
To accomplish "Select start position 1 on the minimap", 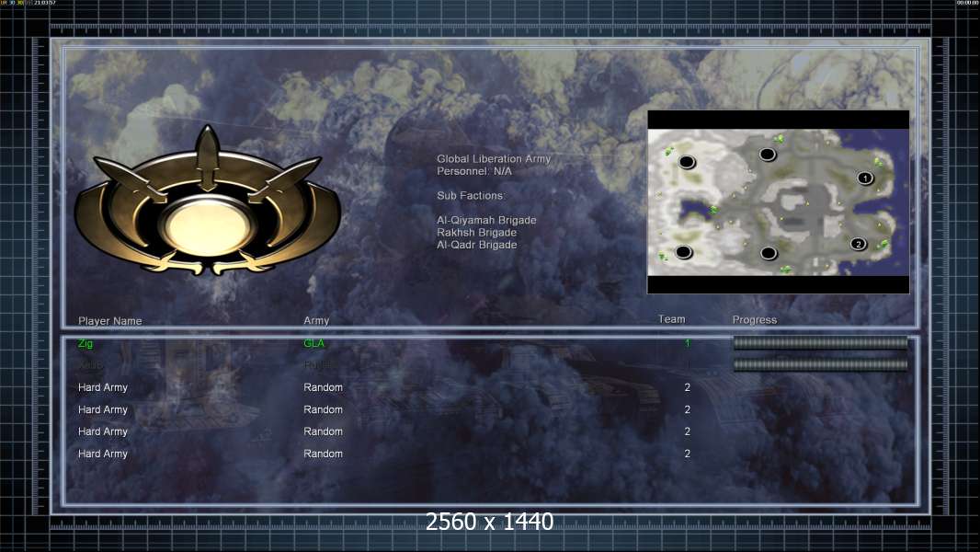I will [x=865, y=178].
